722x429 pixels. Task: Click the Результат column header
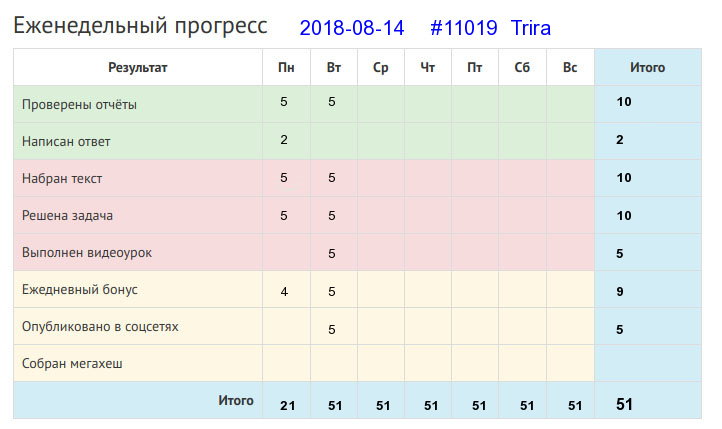138,68
